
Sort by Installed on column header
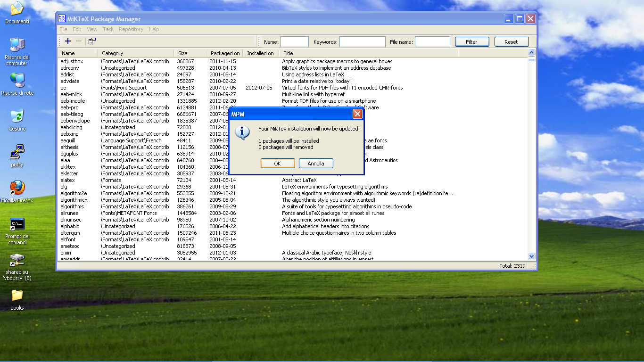261,53
